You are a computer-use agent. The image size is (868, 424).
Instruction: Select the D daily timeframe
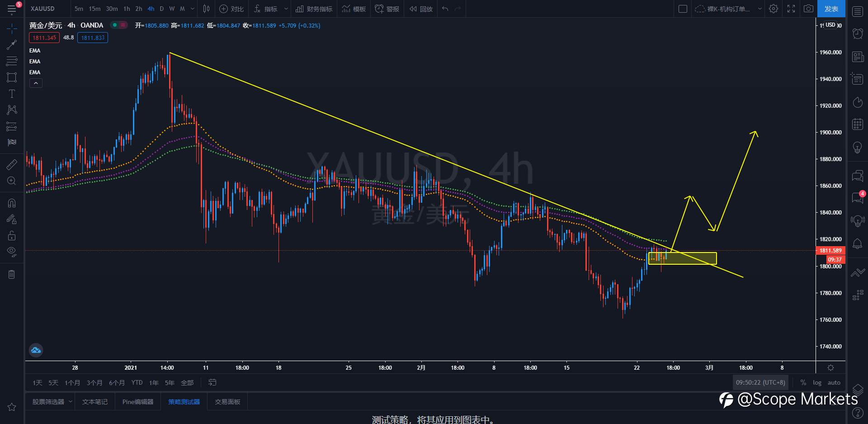click(x=161, y=9)
